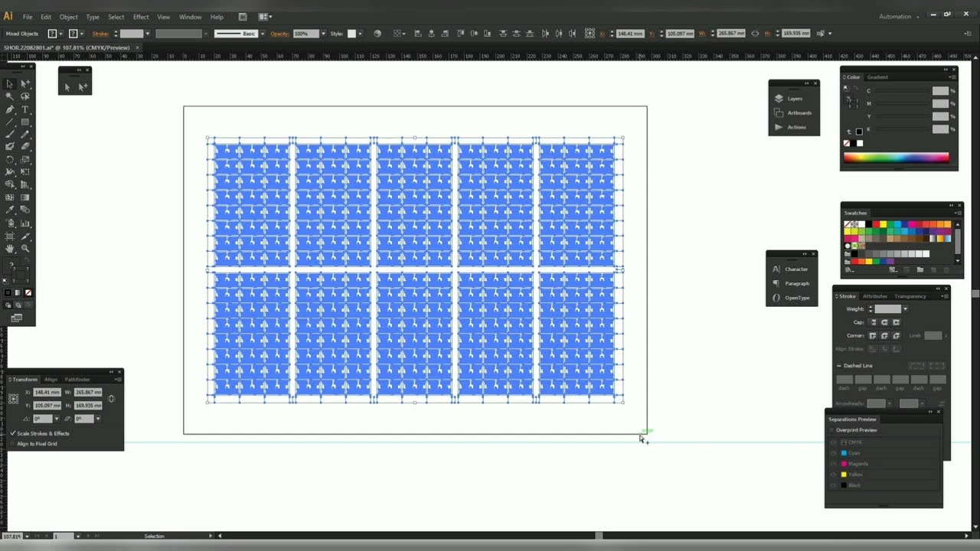Switch to the Pathfinder tab
The height and width of the screenshot is (551, 980).
(x=77, y=380)
